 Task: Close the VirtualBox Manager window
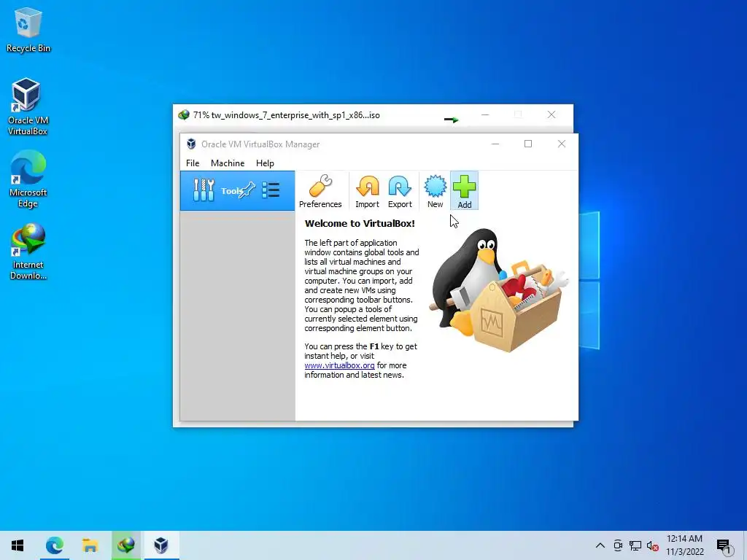pyautogui.click(x=561, y=144)
